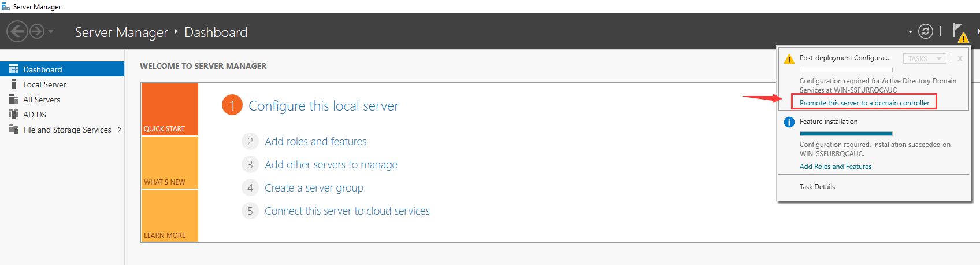Viewport: 980px width, 265px height.
Task: Open Task Details in notification panel
Action: pyautogui.click(x=817, y=187)
